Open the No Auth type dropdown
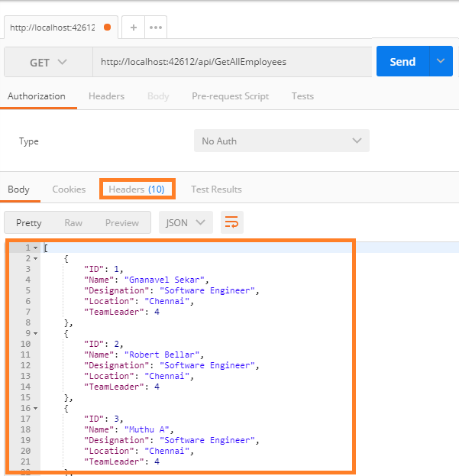The height and width of the screenshot is (476, 459). coord(281,141)
